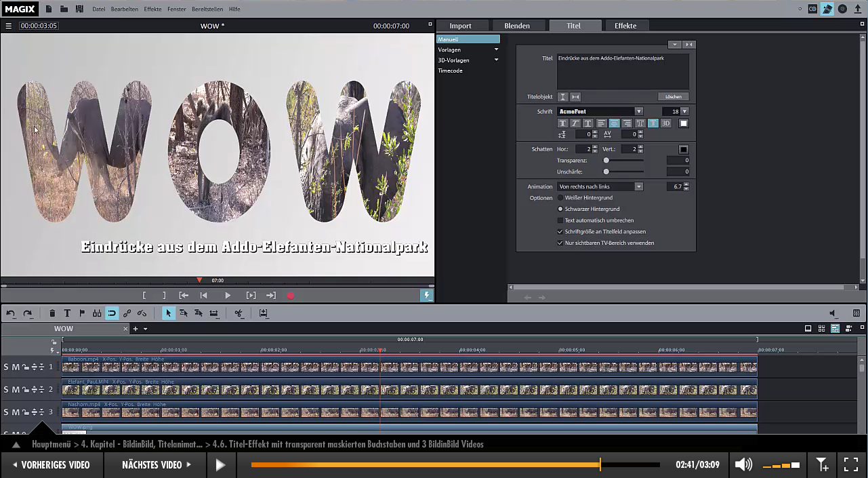The height and width of the screenshot is (478, 868).
Task: Click the scissors cut tool icon
Action: 239,313
